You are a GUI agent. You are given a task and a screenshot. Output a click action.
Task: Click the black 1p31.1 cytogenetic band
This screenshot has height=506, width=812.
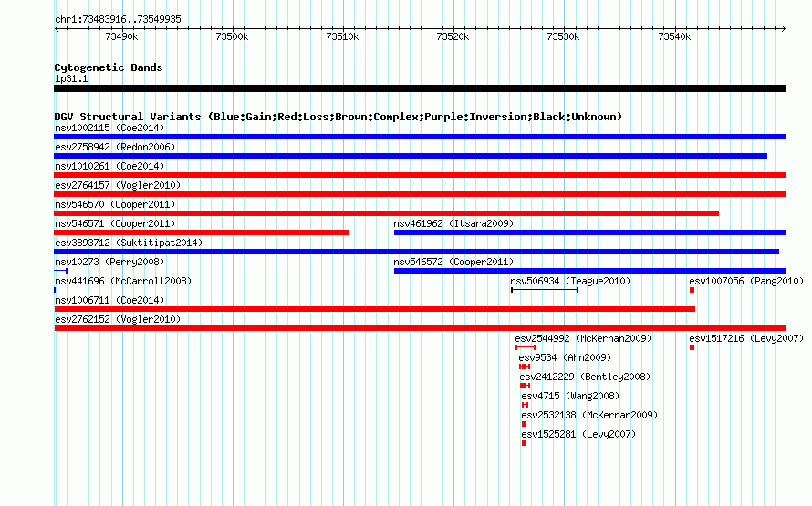point(420,88)
